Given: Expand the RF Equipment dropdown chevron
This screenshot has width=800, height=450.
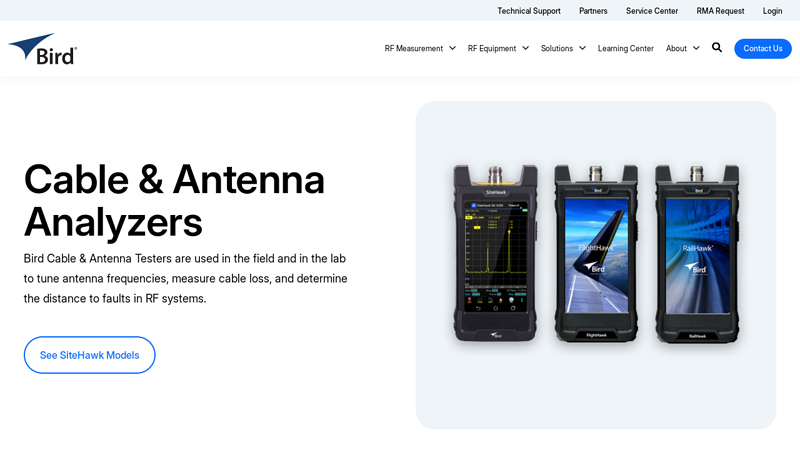Looking at the screenshot, I should click(526, 48).
